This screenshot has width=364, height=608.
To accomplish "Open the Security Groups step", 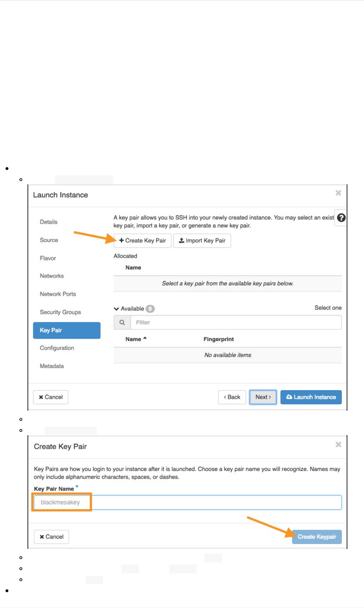I will tap(60, 312).
